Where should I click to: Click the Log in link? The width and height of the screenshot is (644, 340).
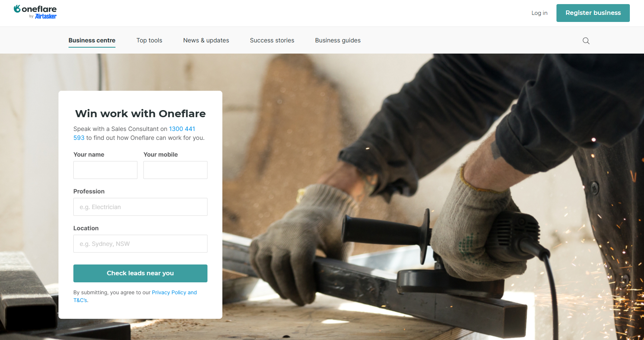tap(539, 13)
